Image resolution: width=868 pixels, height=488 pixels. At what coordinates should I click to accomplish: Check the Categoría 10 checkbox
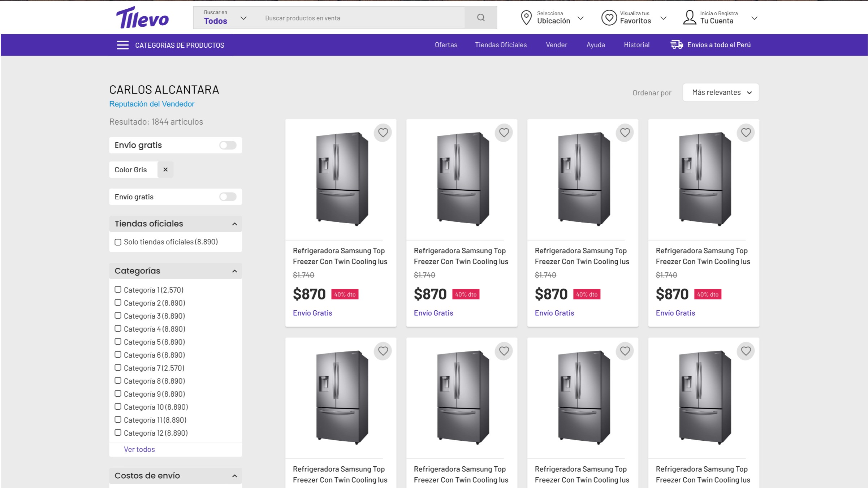click(118, 406)
